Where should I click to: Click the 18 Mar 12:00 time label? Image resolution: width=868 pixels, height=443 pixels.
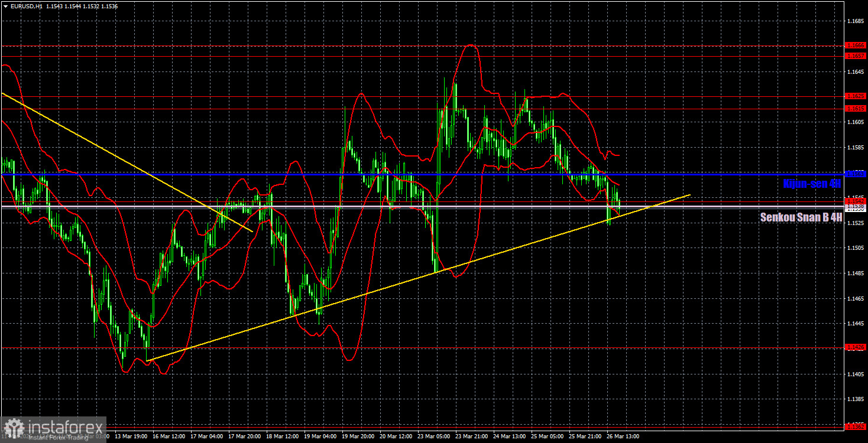tap(283, 437)
